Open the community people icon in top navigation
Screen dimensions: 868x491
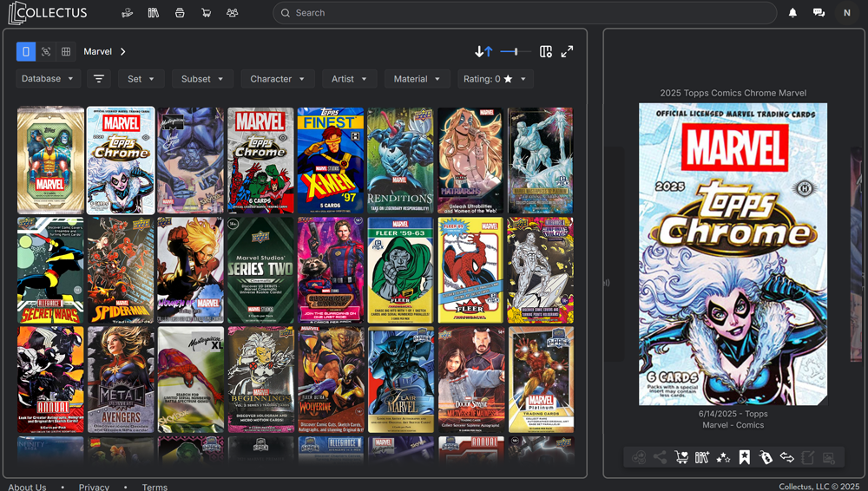(x=233, y=13)
